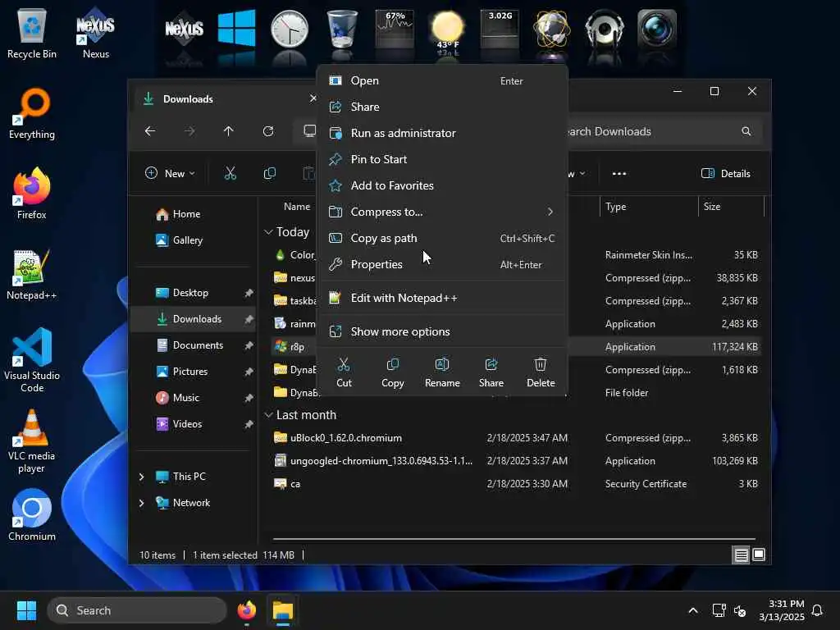Select Open in context menu
Image resolution: width=840 pixels, height=630 pixels.
click(442, 80)
